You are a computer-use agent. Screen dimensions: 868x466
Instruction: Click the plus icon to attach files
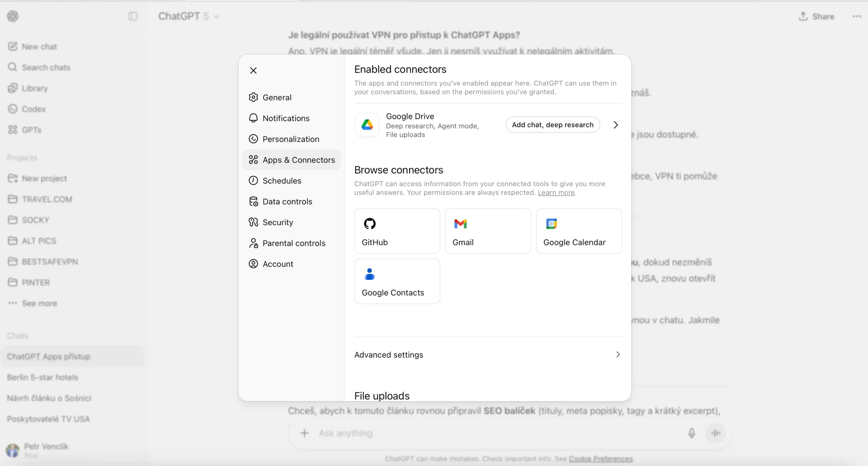pyautogui.click(x=304, y=433)
